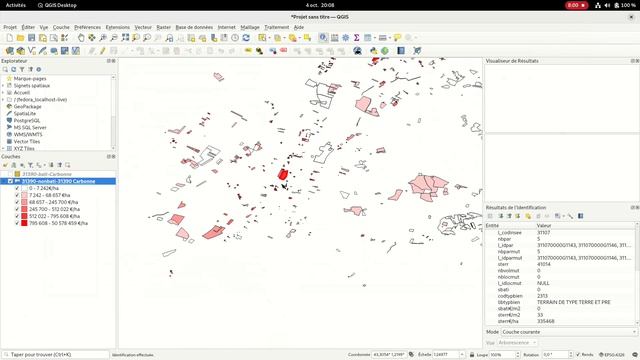This screenshot has width=640, height=360.
Task: Expand the XYZ Tiles tree item
Action: pos(3,148)
